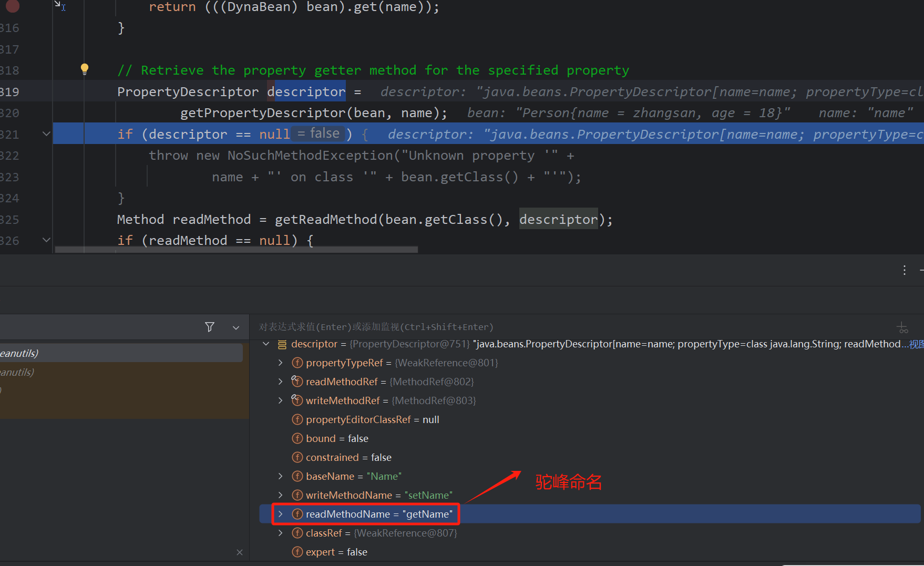Image resolution: width=924 pixels, height=566 pixels.
Task: Expand the baseName node
Action: click(x=281, y=476)
